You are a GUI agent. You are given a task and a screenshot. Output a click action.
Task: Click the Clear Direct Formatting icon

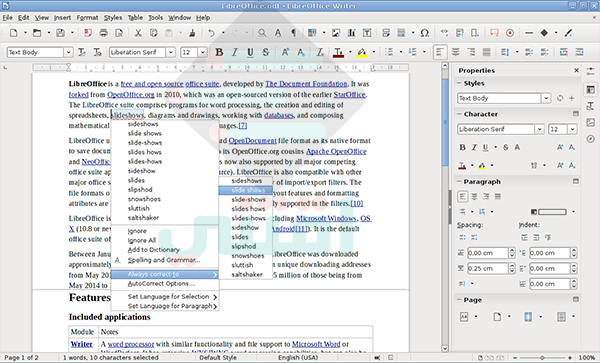click(320, 52)
